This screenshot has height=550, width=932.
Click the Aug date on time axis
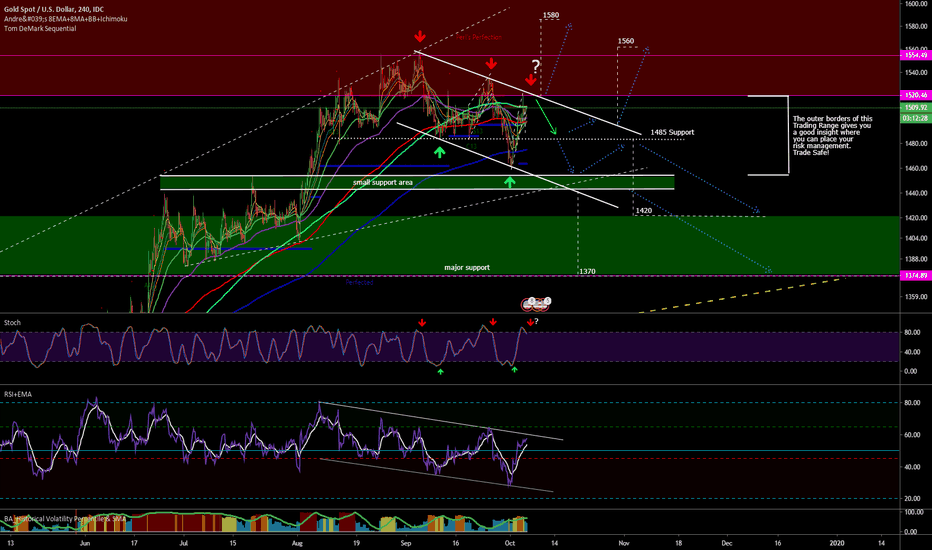pos(298,543)
